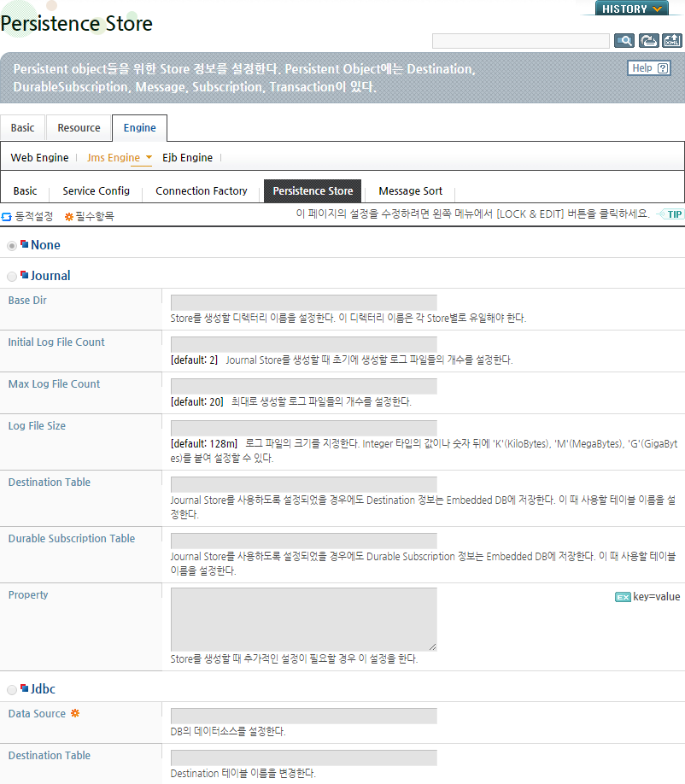This screenshot has height=784, width=685.
Task: Open the Message Sort tab
Action: (x=411, y=191)
